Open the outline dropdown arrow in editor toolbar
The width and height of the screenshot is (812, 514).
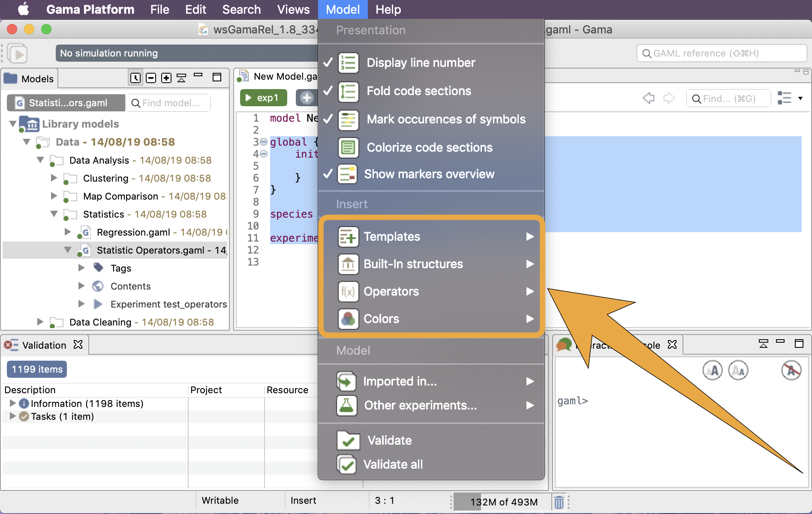coord(800,99)
